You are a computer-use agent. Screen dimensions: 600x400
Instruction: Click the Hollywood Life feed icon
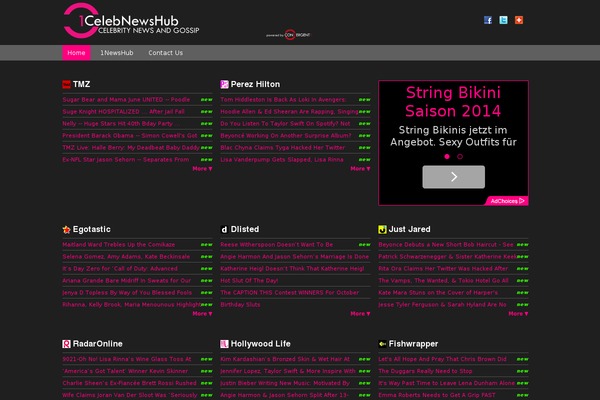tap(224, 344)
